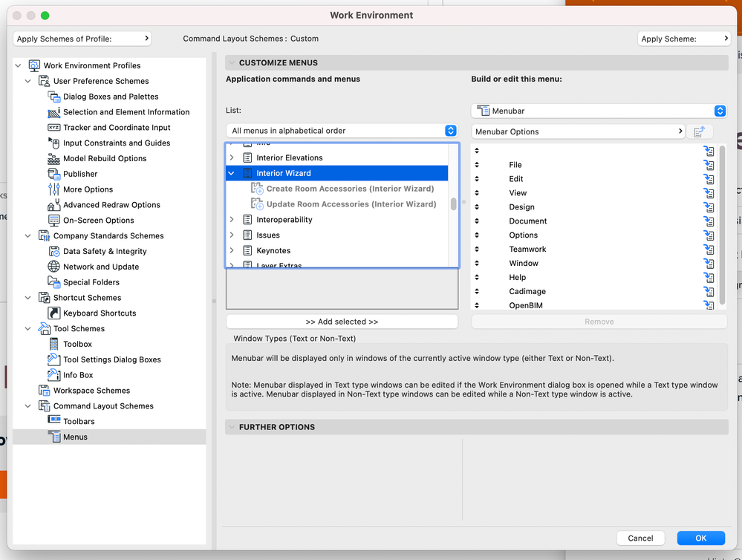
Task: Click the Work Environment Profiles icon
Action: (x=34, y=65)
